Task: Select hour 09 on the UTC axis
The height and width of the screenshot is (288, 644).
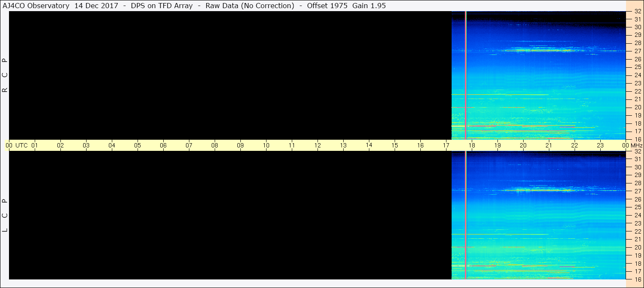Action: 240,145
